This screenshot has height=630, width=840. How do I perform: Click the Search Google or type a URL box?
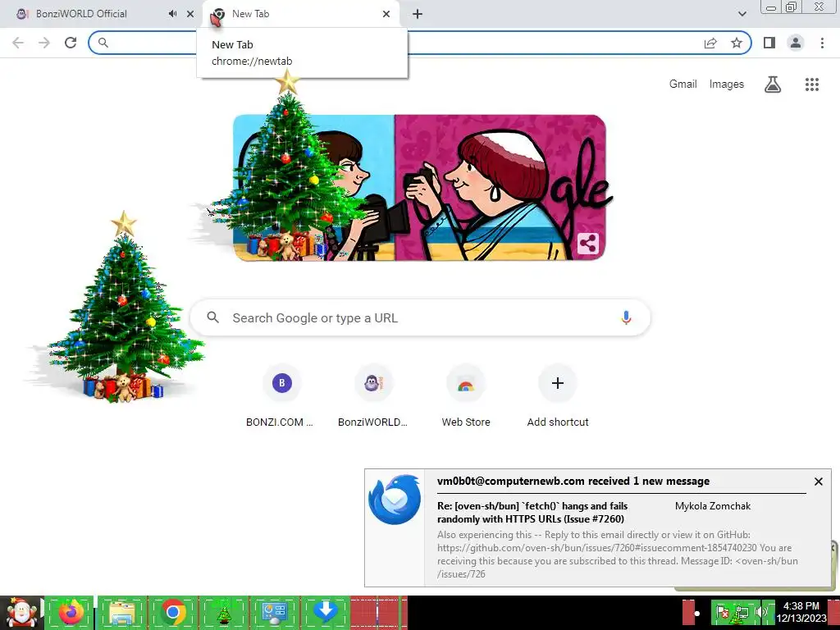tap(420, 317)
